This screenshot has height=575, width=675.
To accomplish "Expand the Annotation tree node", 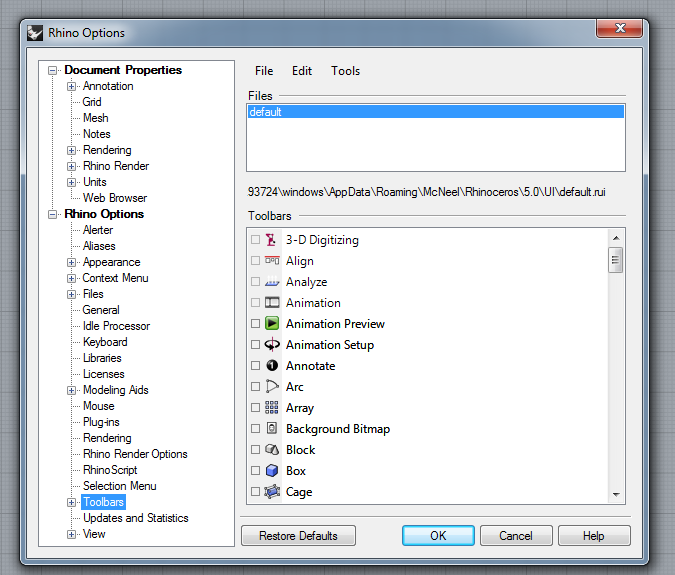I will click(x=71, y=87).
